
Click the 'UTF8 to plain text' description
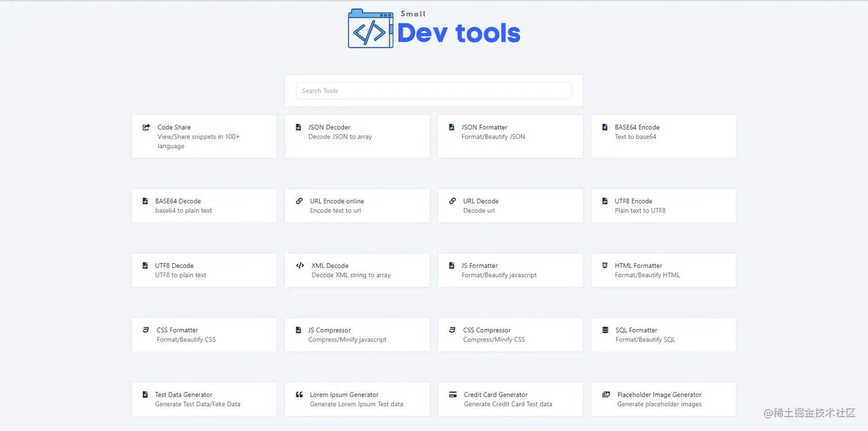pos(180,275)
